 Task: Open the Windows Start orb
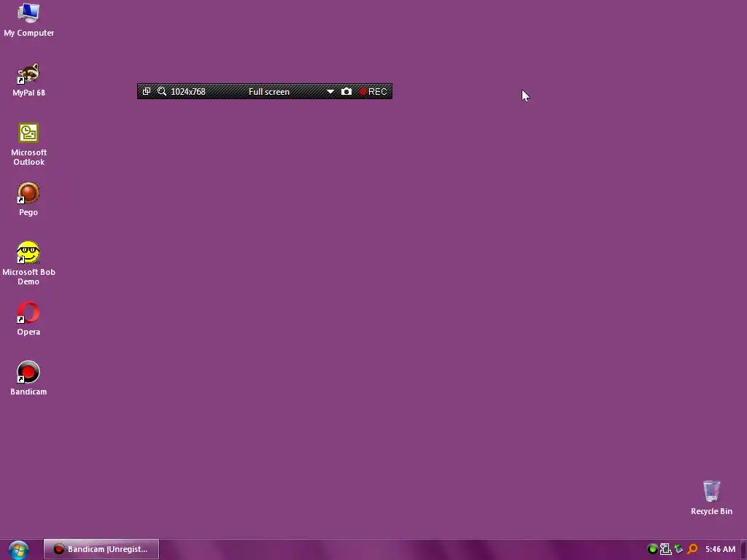tap(18, 550)
